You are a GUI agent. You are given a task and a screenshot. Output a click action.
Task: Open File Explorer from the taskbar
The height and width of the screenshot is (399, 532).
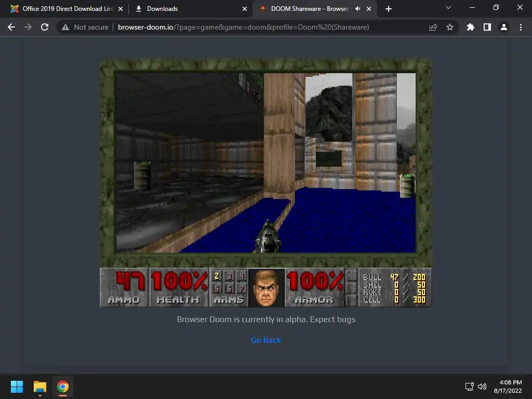(39, 387)
